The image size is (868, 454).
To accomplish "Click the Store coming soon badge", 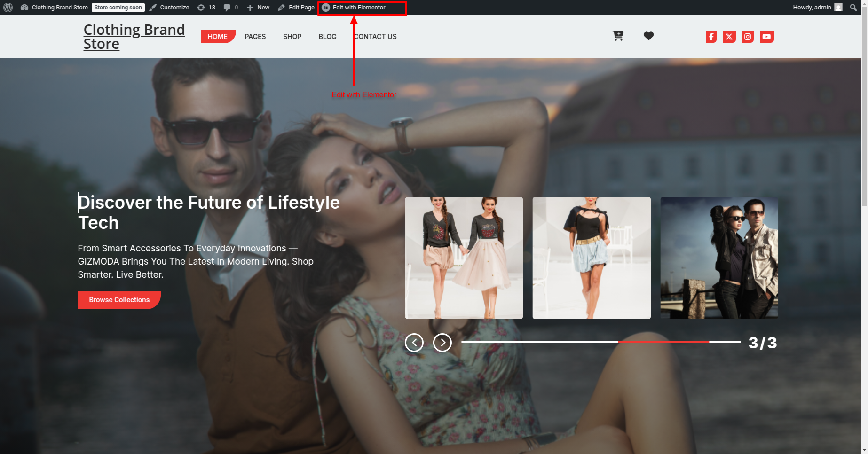I will (118, 8).
